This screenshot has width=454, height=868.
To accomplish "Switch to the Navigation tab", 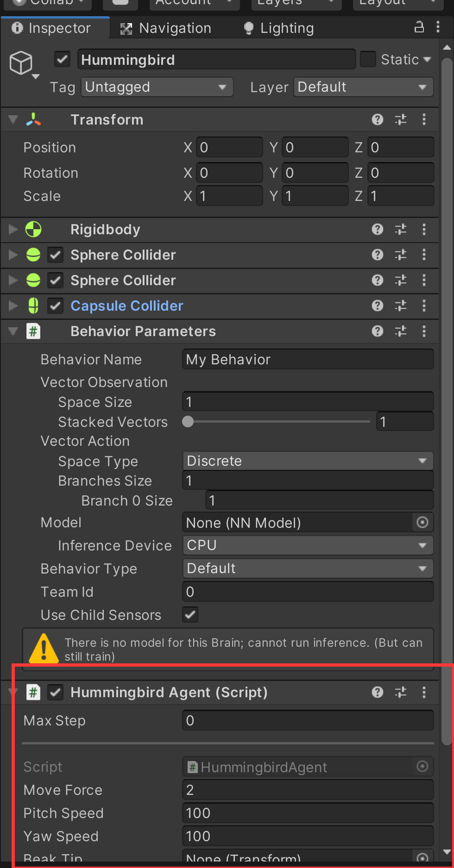I will pos(167,28).
